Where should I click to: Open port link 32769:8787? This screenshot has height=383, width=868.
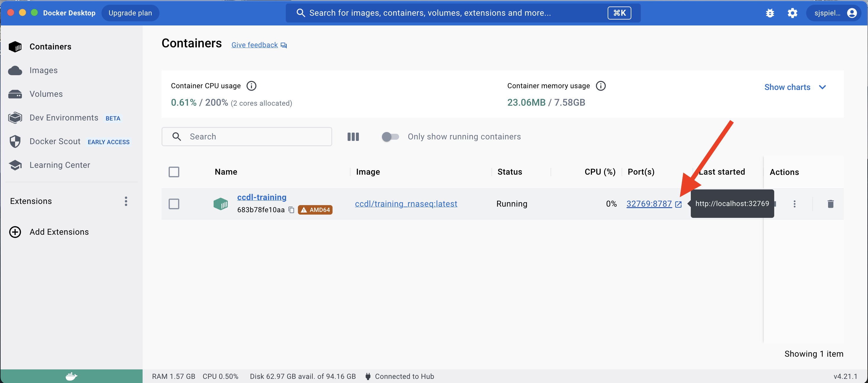coord(649,204)
